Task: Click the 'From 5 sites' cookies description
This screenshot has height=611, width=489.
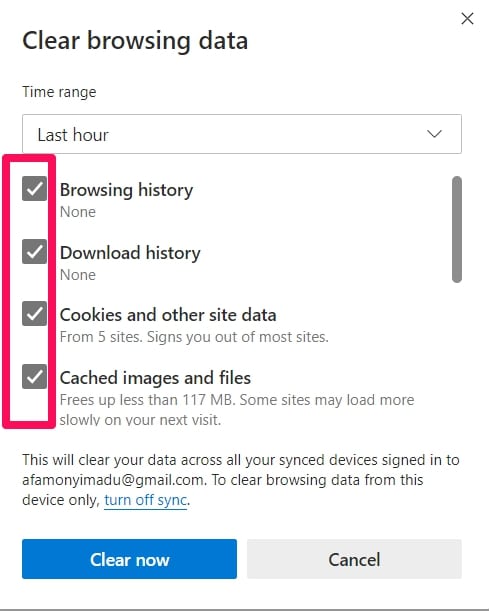Action: coord(194,337)
